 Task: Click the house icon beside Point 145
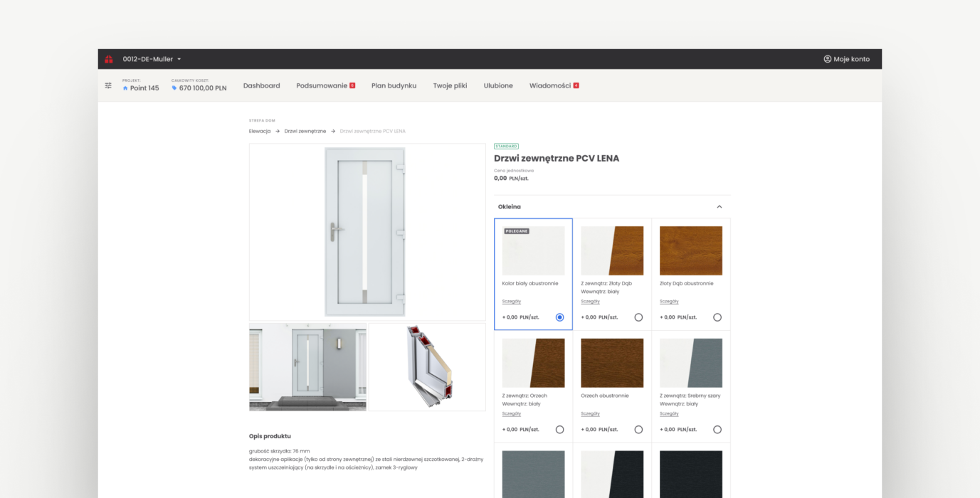pyautogui.click(x=125, y=88)
